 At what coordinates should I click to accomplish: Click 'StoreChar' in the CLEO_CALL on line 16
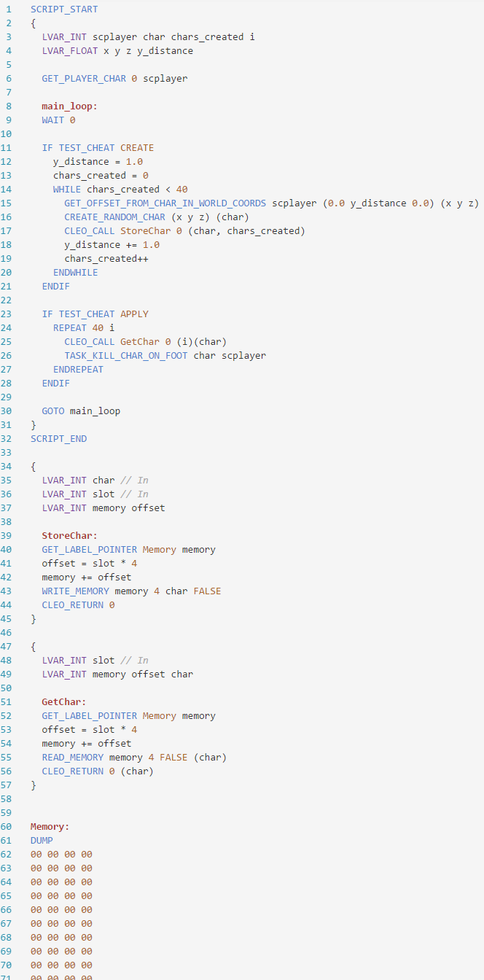pyautogui.click(x=146, y=231)
